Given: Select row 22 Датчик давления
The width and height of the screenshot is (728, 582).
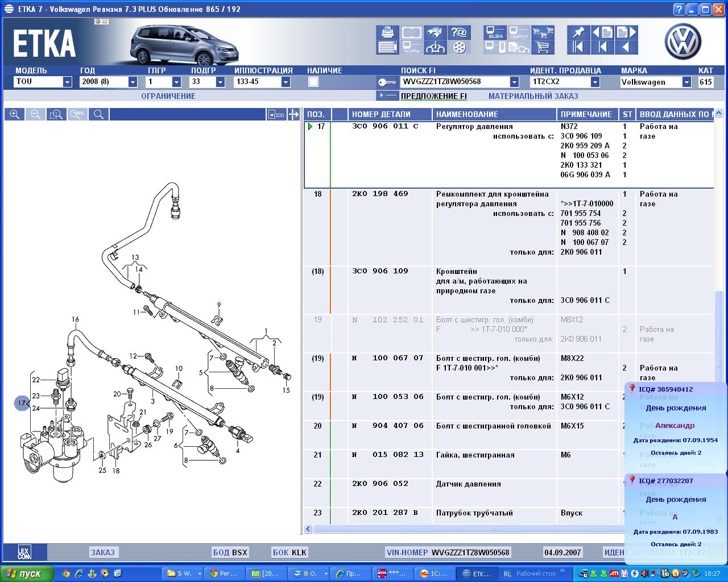Looking at the screenshot, I should (x=464, y=493).
